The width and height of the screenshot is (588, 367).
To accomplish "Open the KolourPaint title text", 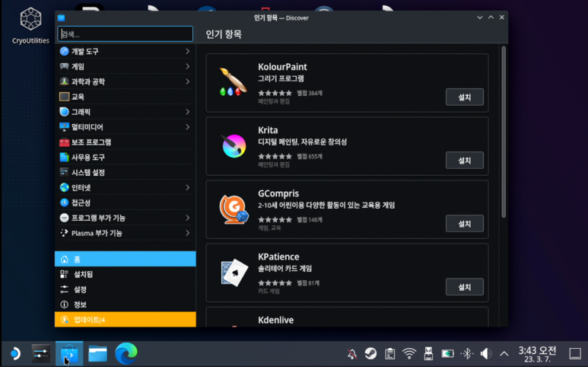I will coord(282,67).
